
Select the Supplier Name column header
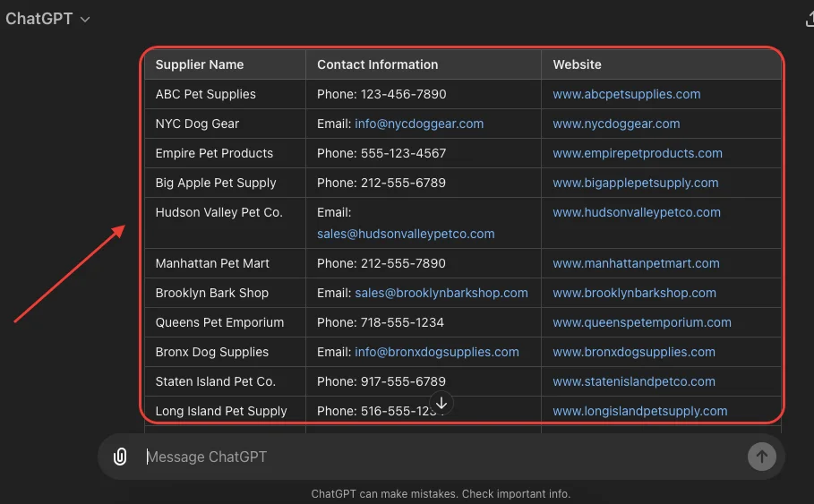coord(225,64)
